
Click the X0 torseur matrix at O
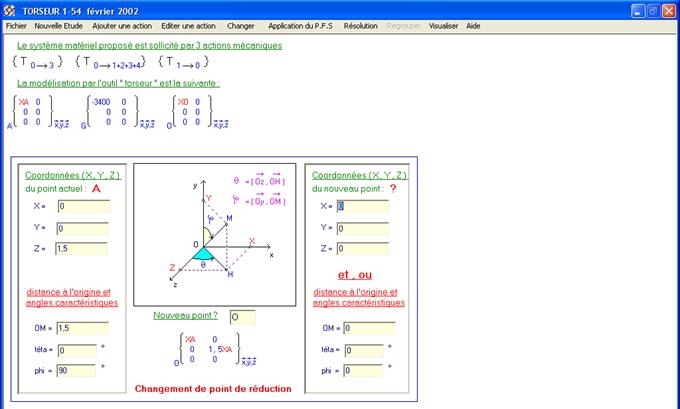pos(197,112)
